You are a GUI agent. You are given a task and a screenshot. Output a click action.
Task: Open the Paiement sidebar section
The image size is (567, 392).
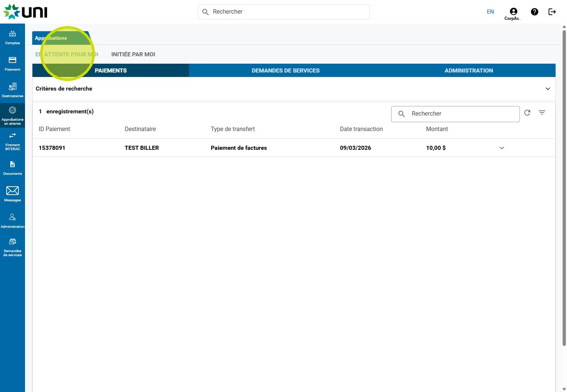click(13, 64)
